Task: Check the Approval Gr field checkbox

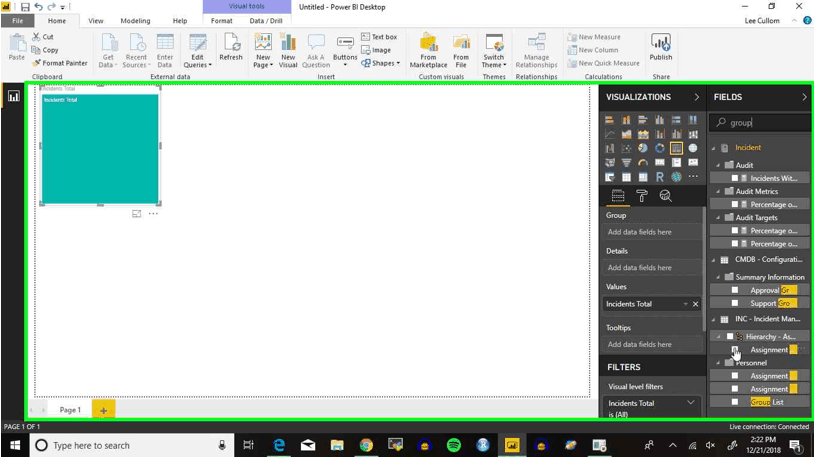Action: (x=735, y=290)
